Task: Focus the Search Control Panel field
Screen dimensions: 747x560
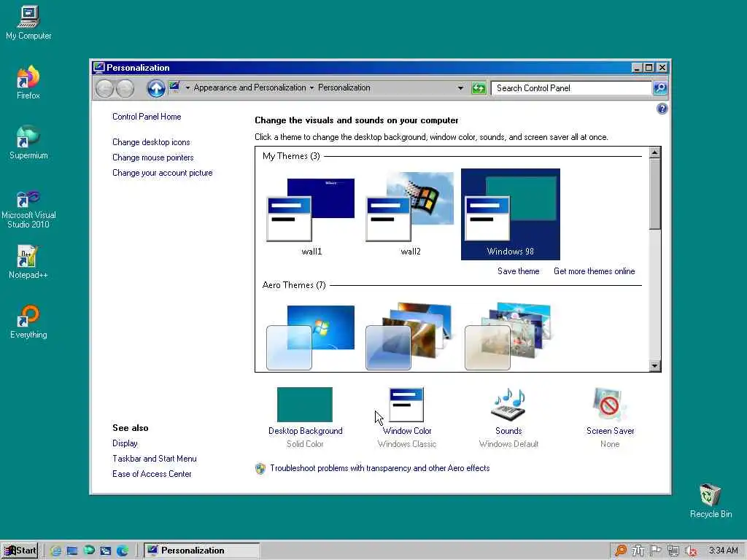Action: coord(570,88)
